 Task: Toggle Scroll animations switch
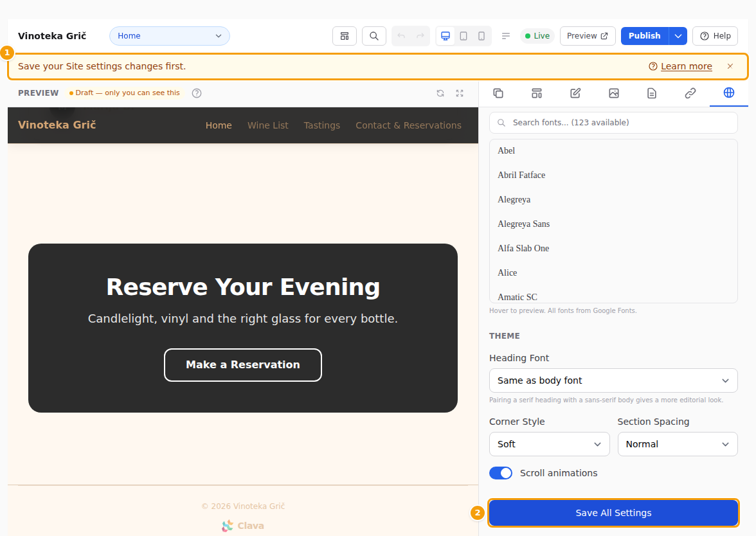pos(500,473)
